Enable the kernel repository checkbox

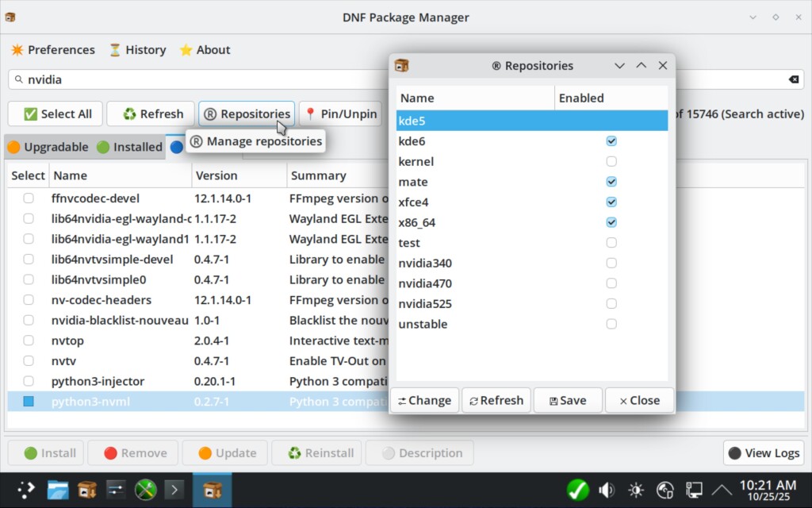tap(611, 162)
